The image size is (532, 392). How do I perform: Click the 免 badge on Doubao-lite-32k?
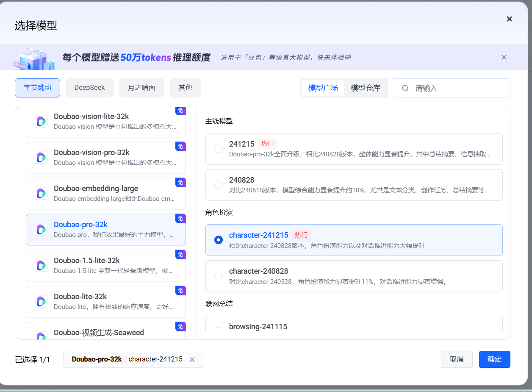181,291
